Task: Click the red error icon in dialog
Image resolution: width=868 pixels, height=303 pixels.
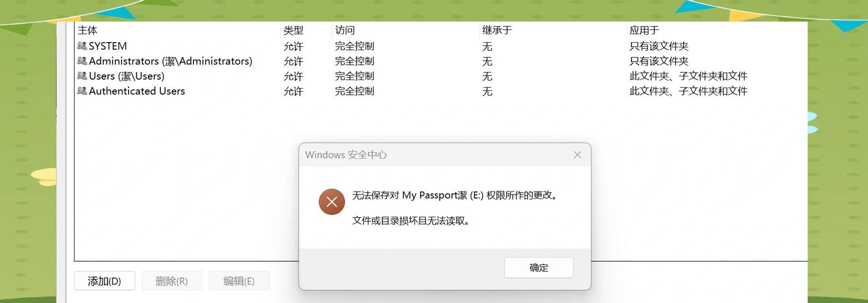Action: (x=331, y=202)
